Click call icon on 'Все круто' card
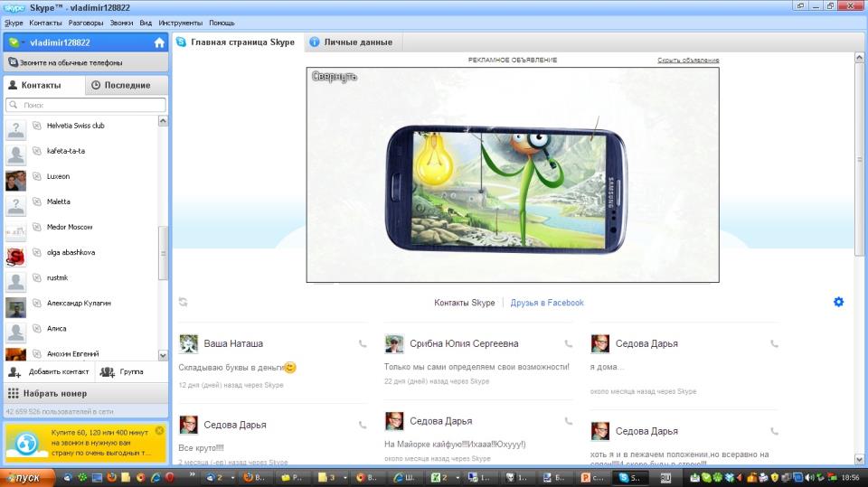The image size is (868, 487). (x=363, y=425)
